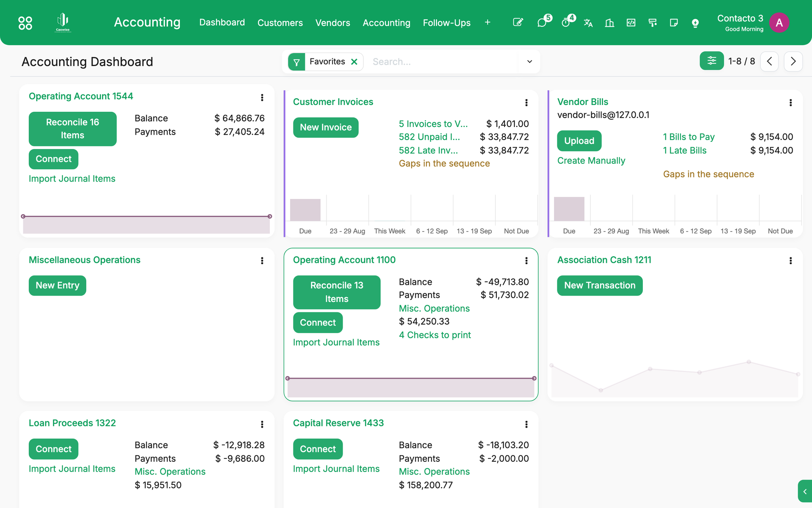
Task: Click the Due bar in Customer Invoices chart
Action: coord(305,210)
